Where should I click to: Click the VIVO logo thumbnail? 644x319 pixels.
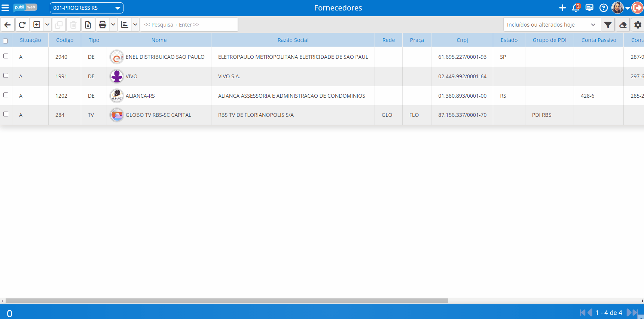coord(117,76)
